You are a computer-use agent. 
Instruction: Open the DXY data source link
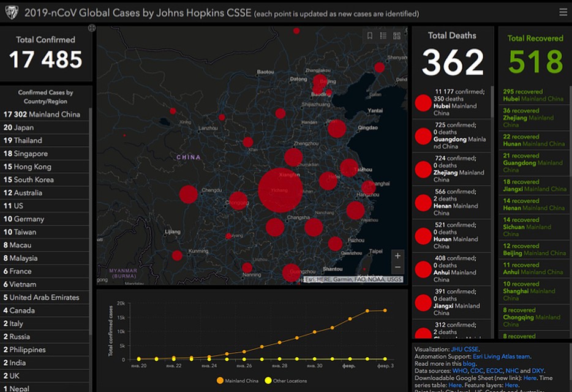tap(538, 371)
